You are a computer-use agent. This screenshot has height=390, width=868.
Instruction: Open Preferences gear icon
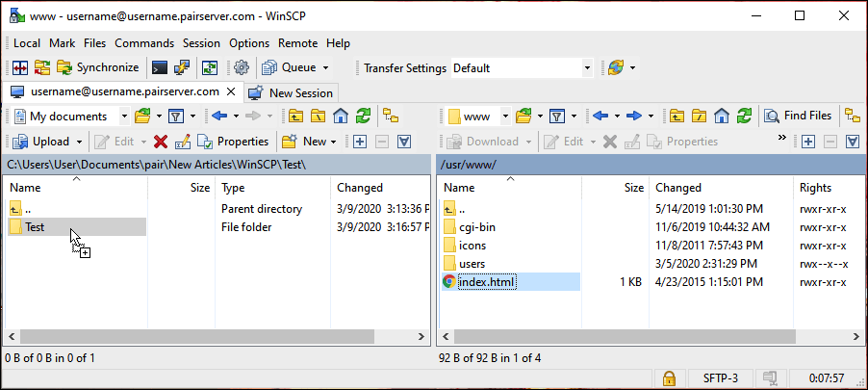pos(242,67)
